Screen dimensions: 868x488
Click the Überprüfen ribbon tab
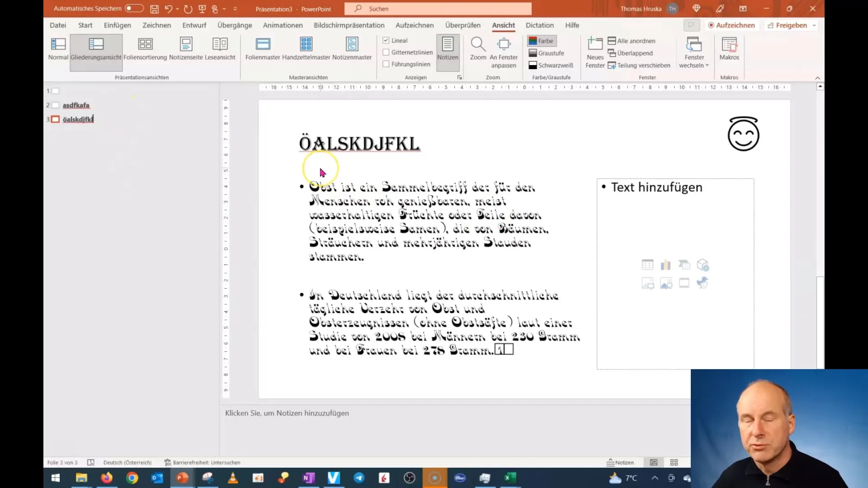pyautogui.click(x=462, y=25)
